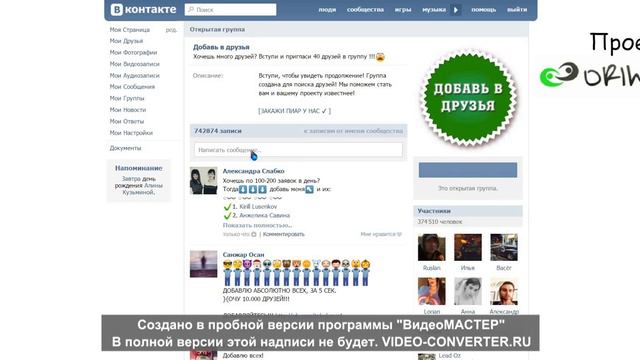
Task: Open Мои Ответы in the sidebar
Action: (x=127, y=121)
